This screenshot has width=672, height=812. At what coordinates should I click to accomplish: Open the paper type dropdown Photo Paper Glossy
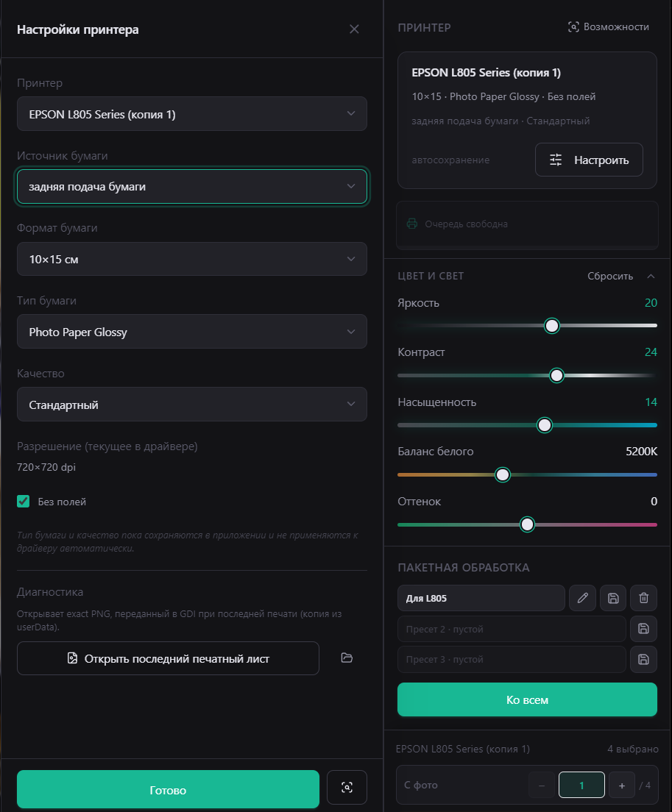tap(191, 332)
